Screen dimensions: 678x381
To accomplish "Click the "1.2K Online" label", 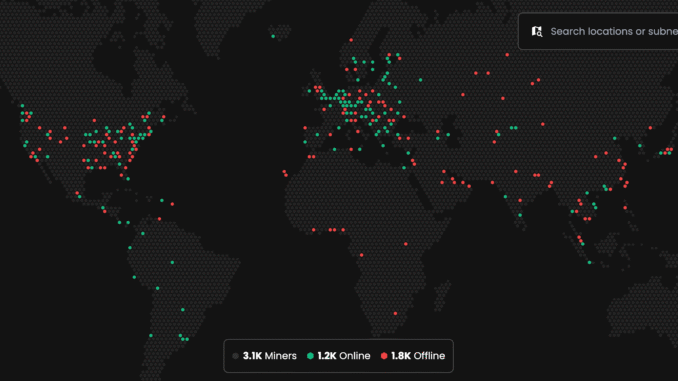I will click(344, 356).
